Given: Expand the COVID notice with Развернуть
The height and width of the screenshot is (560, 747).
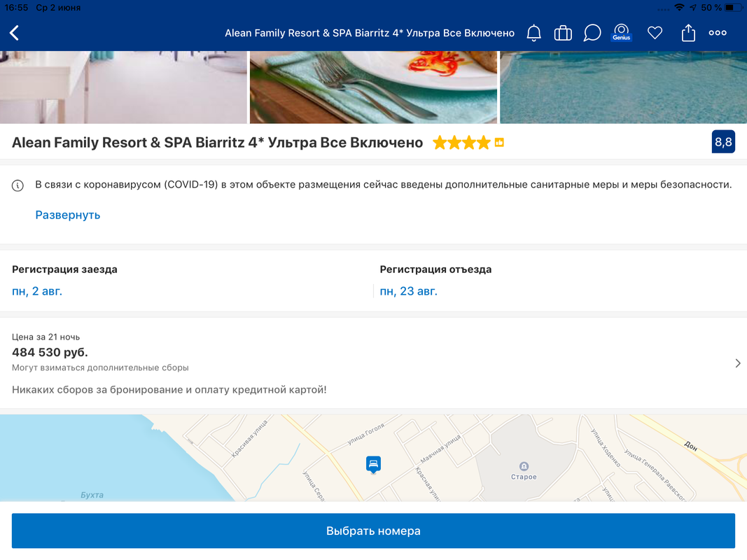Looking at the screenshot, I should pyautogui.click(x=68, y=215).
